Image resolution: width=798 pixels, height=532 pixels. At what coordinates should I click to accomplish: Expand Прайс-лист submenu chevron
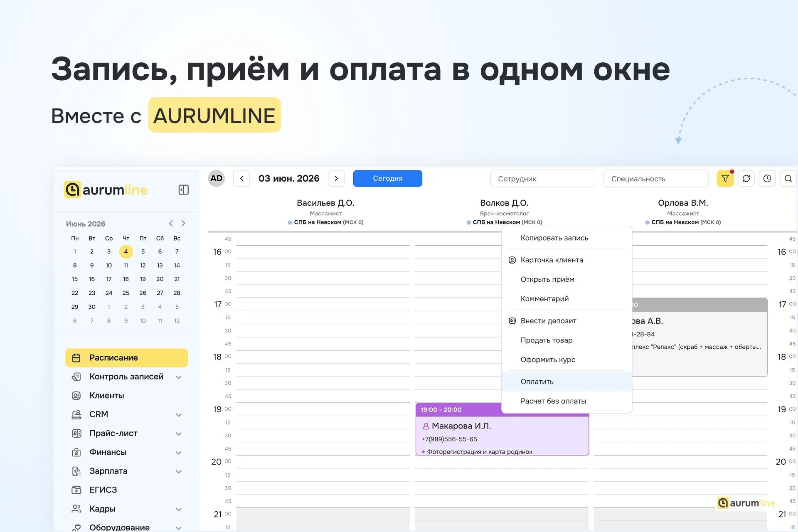point(179,434)
